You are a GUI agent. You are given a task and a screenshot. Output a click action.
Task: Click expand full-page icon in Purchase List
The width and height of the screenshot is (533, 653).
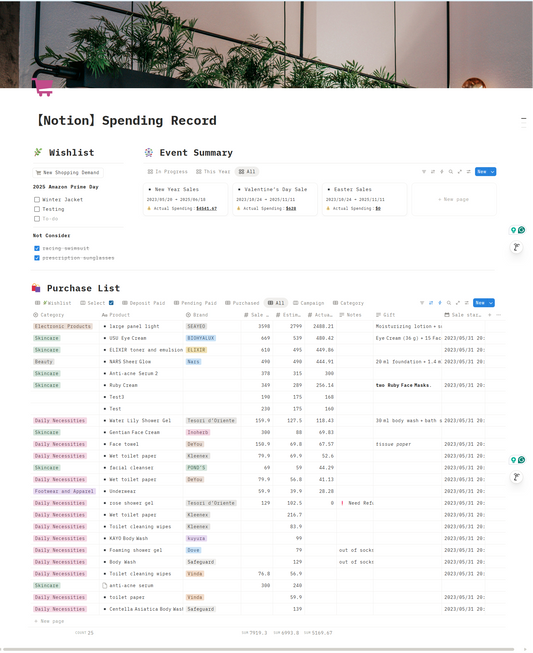(x=458, y=303)
